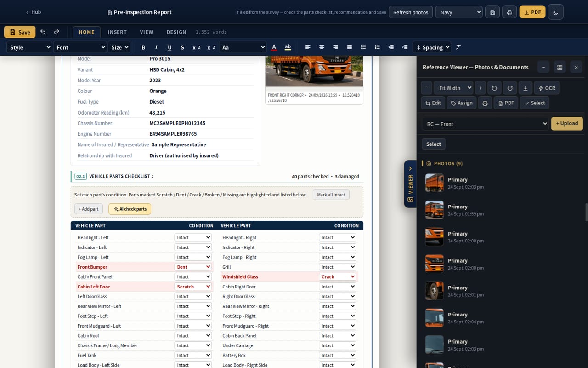The image size is (588, 368).
Task: Print from the Reference Viewer toolbar
Action: click(x=485, y=103)
